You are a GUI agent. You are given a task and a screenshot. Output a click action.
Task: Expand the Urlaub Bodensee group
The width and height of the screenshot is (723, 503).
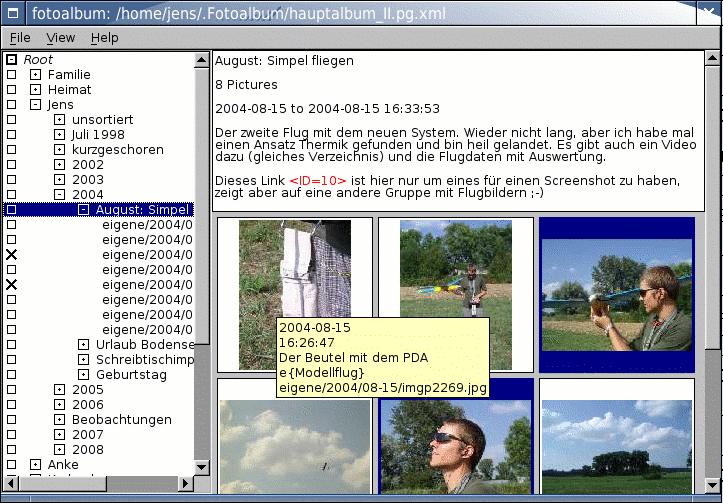pyautogui.click(x=83, y=345)
